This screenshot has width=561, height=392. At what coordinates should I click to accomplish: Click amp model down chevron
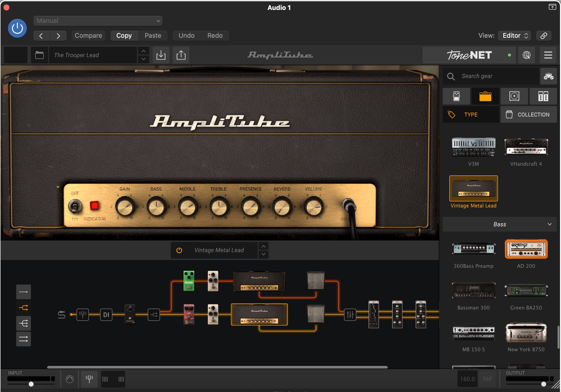pyautogui.click(x=264, y=254)
